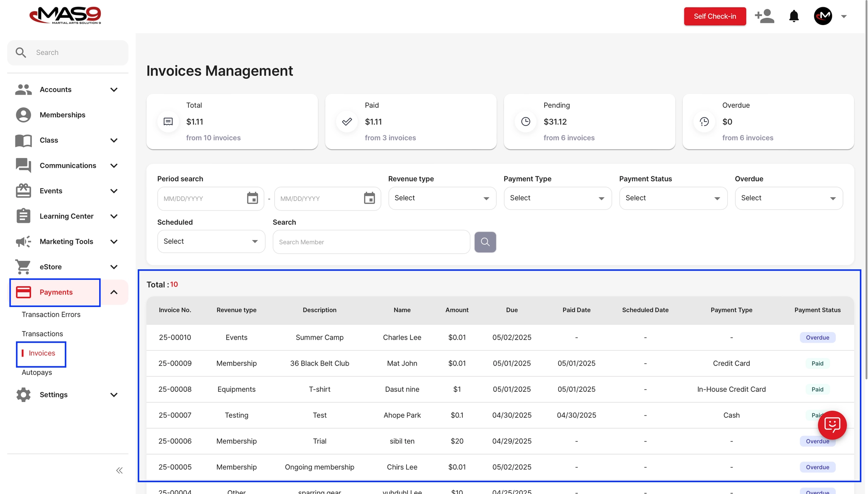Click the profile avatar icon
The width and height of the screenshot is (868, 494).
click(x=823, y=17)
